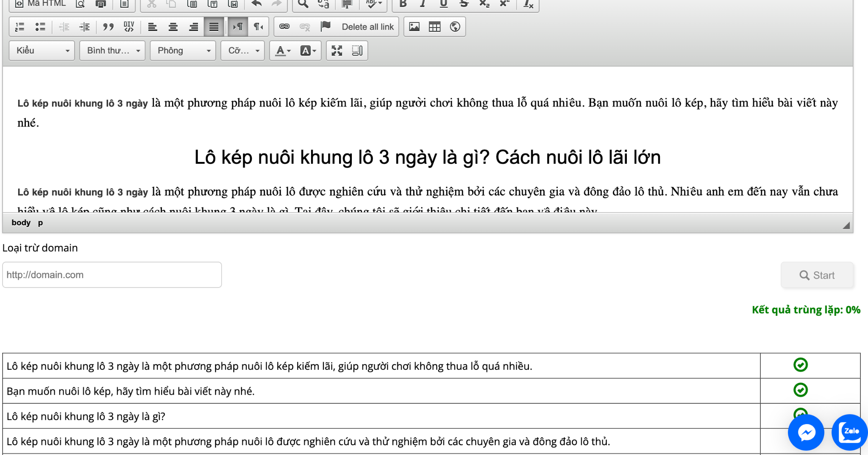Cut selection with the scissors icon
The width and height of the screenshot is (868, 455).
click(151, 3)
